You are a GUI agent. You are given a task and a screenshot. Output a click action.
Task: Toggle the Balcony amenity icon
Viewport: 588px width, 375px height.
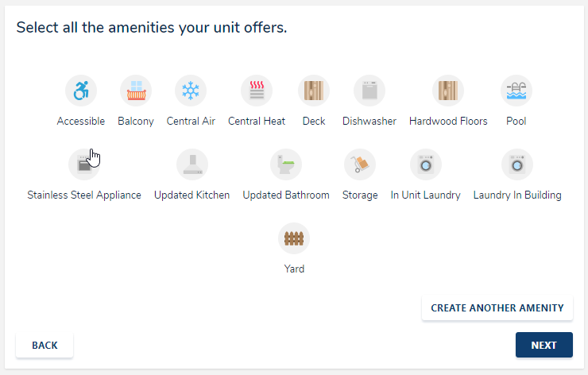tap(136, 91)
